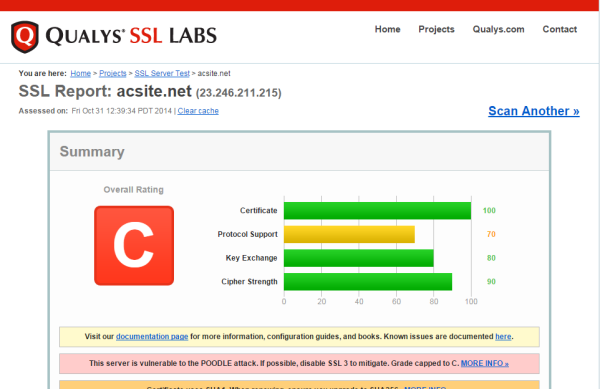600x389 pixels.
Task: Click the green Key Exchange bar
Action: [359, 258]
